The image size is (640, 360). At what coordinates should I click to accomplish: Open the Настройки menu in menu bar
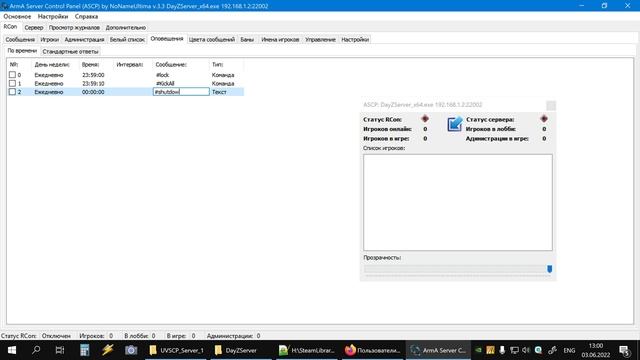click(x=53, y=16)
